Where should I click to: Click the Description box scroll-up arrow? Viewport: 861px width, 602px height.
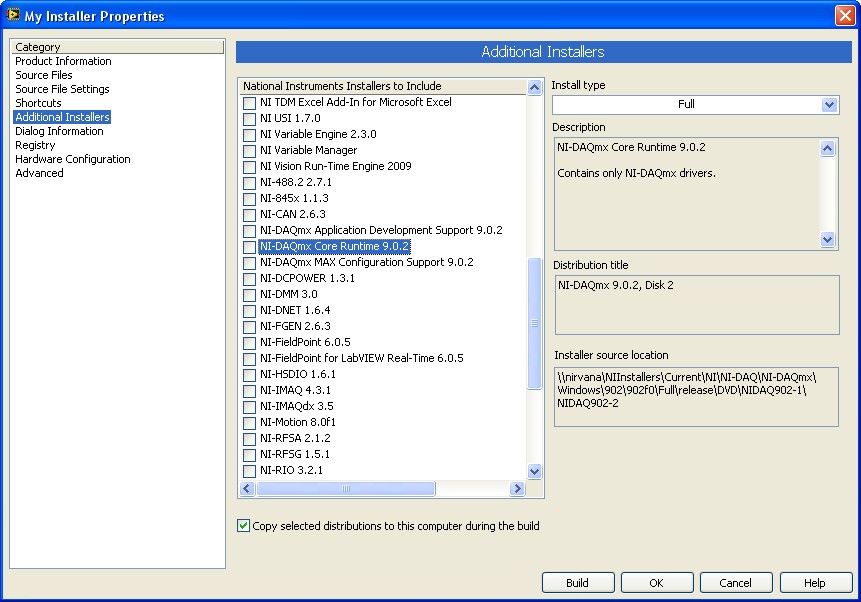828,148
